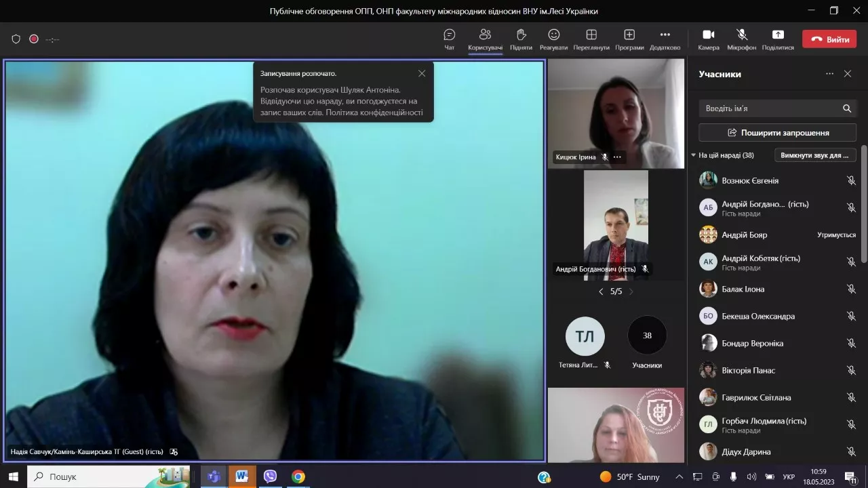This screenshot has width=868, height=488.
Task: Go to previous video page
Action: point(601,291)
